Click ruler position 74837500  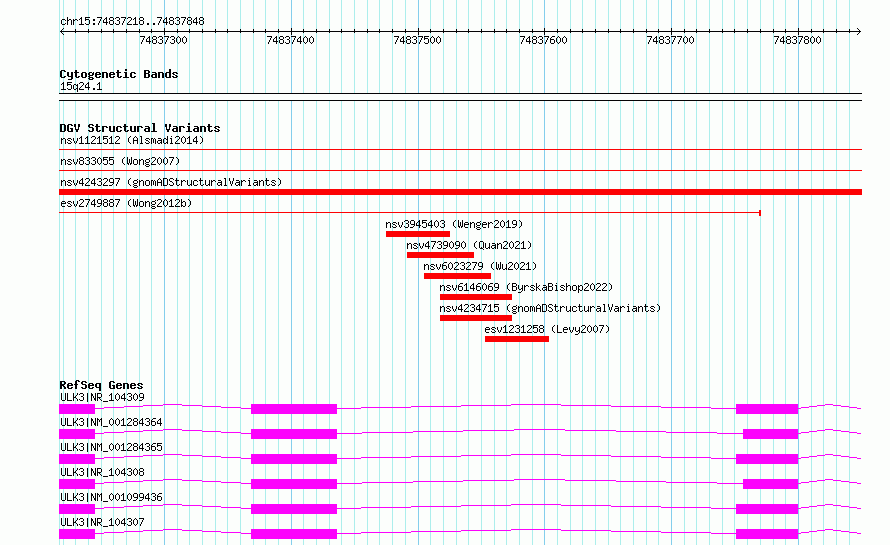(417, 40)
